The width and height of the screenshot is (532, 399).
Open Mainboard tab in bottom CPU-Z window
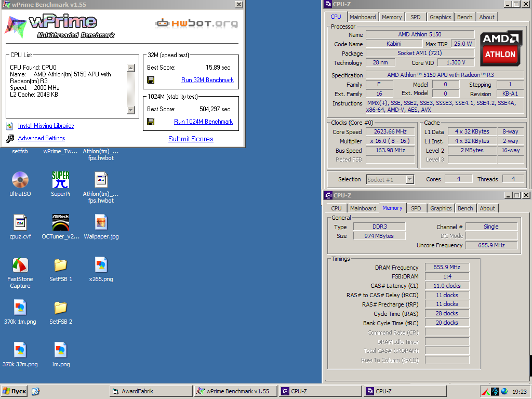363,208
